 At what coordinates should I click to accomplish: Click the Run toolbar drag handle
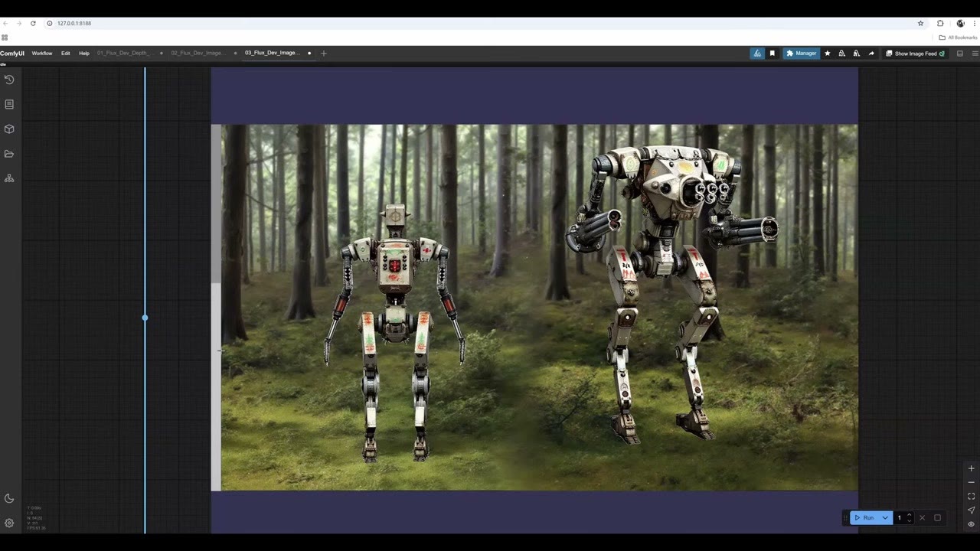coord(846,518)
